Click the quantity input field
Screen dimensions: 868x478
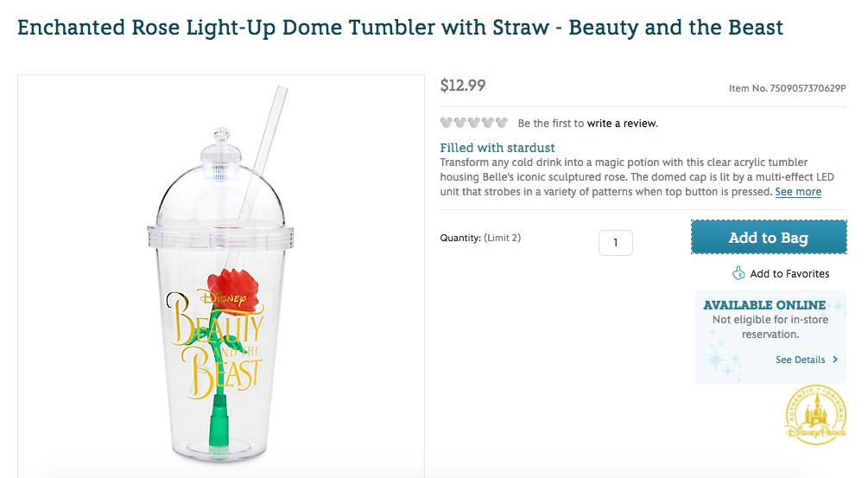pos(616,243)
